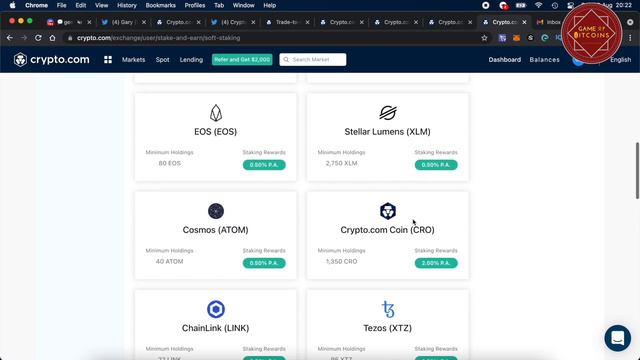Open the English language selector
Screen dimensions: 640x360
tap(620, 60)
